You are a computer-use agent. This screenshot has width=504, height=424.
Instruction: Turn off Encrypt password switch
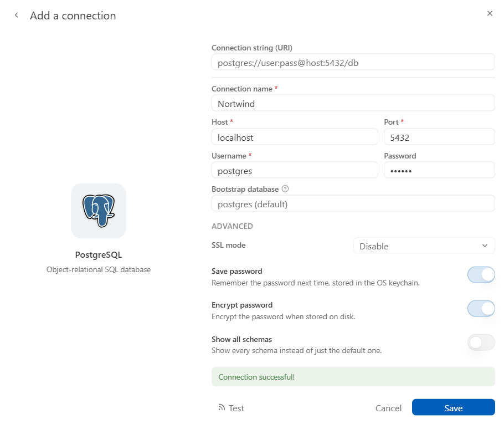[x=481, y=309]
